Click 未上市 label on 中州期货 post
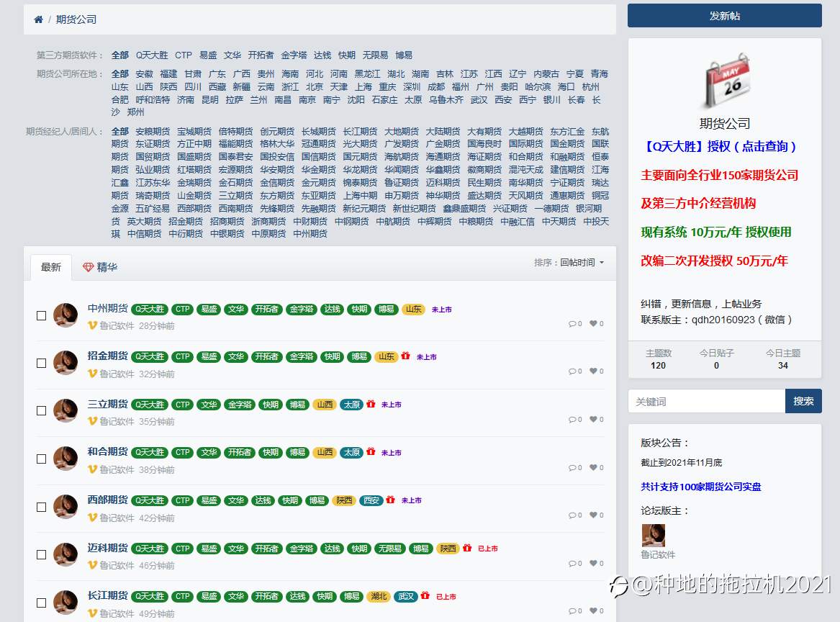 pos(441,309)
